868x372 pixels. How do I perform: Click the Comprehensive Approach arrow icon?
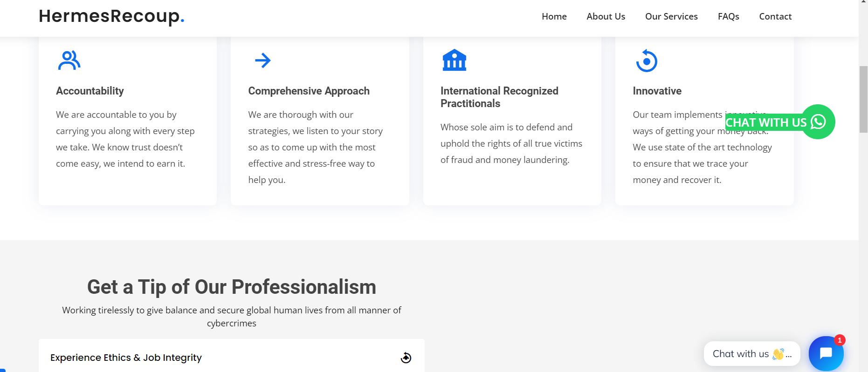coord(263,61)
